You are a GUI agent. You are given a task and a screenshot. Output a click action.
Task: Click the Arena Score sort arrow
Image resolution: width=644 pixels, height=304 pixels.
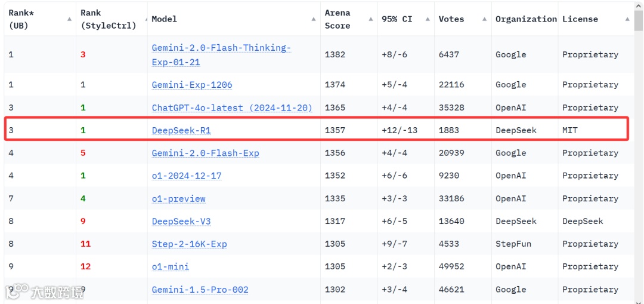coord(371,19)
